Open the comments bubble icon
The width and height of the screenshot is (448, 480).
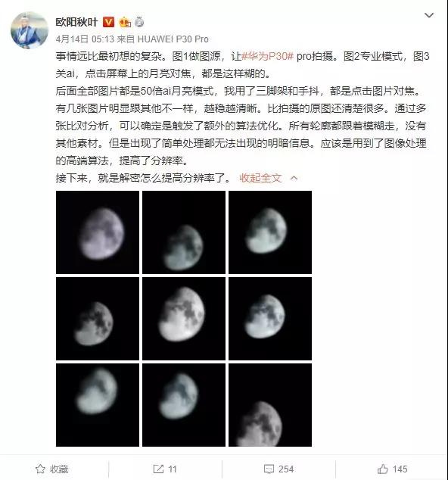point(269,469)
